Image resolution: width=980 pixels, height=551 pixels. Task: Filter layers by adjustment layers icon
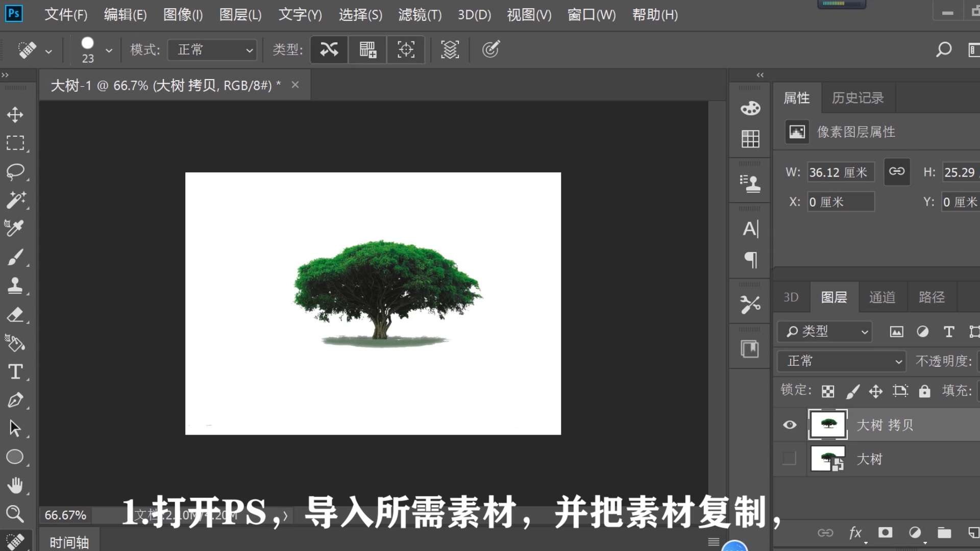(922, 332)
